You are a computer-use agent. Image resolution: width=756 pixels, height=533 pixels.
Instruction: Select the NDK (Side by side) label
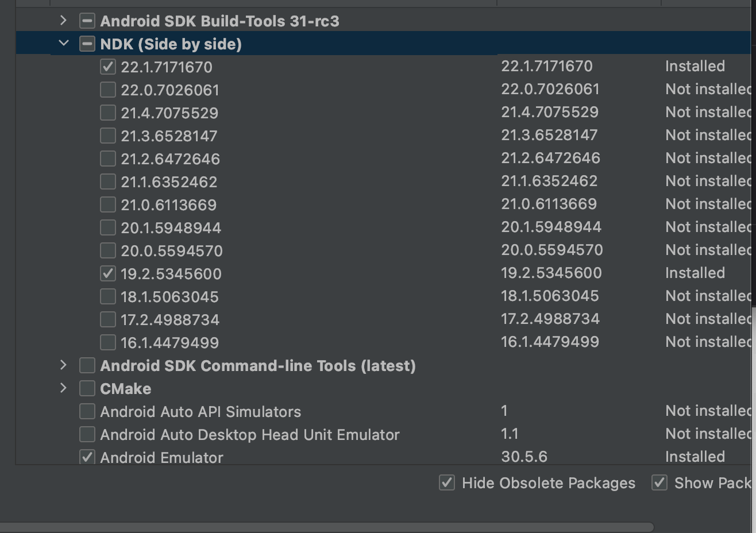pyautogui.click(x=171, y=44)
